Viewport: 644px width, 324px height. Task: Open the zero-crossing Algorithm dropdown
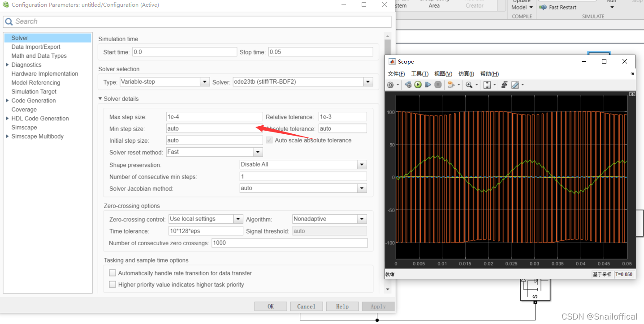pos(362,219)
